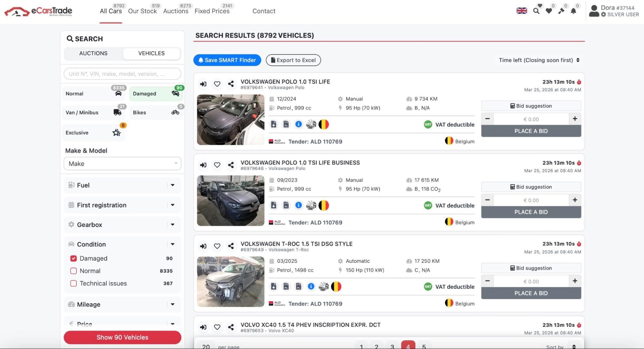This screenshot has width=644, height=349.
Task: Open the Time left sort dropdown
Action: click(539, 60)
